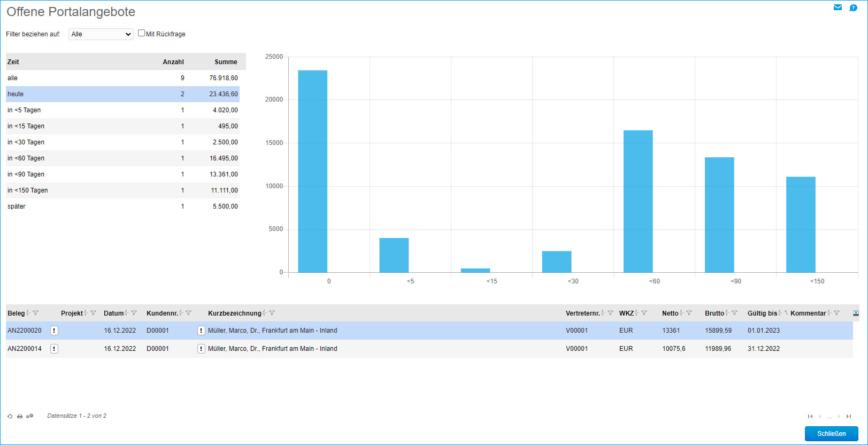
Task: Select the 'in <15 Tagen' row
Action: click(122, 126)
